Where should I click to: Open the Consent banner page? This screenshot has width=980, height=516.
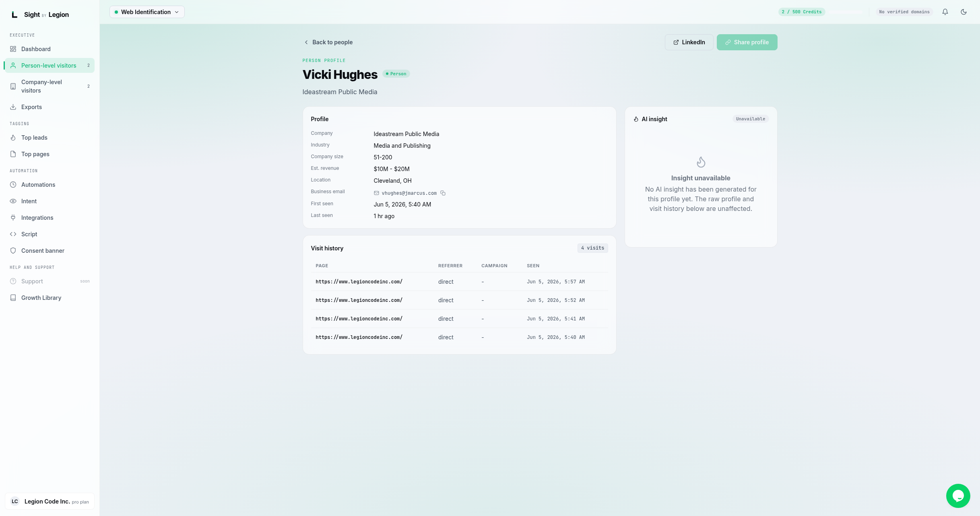(50, 251)
